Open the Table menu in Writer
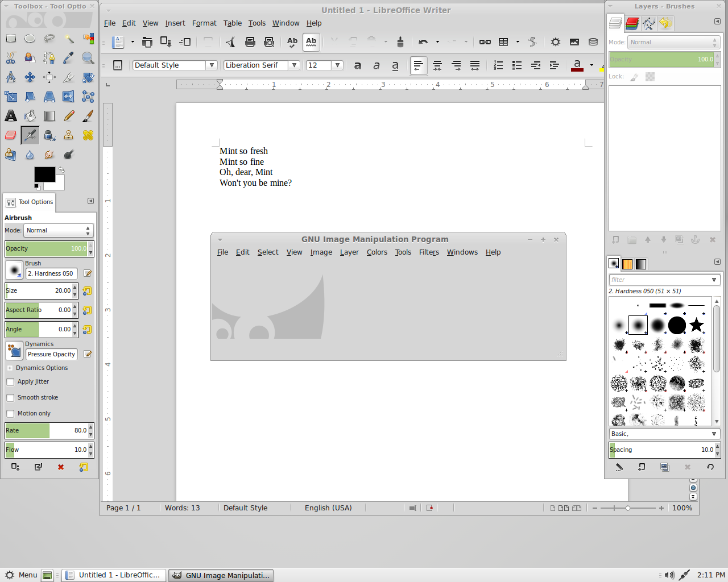 (x=232, y=23)
